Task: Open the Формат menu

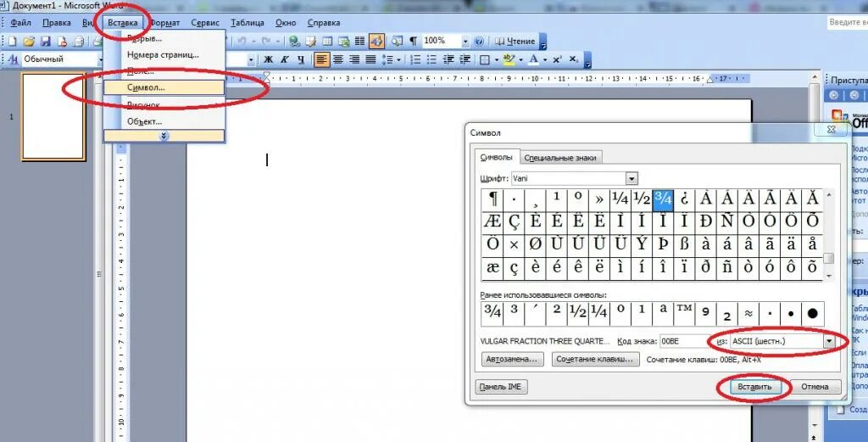Action: (x=165, y=23)
